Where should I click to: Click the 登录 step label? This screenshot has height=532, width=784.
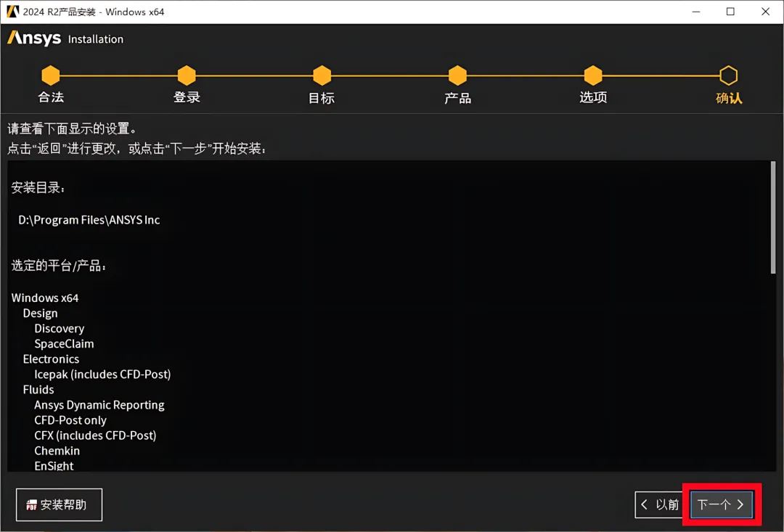coord(187,97)
